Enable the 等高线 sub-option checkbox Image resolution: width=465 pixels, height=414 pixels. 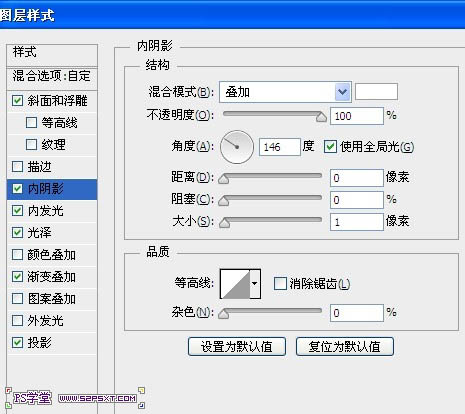pyautogui.click(x=31, y=123)
